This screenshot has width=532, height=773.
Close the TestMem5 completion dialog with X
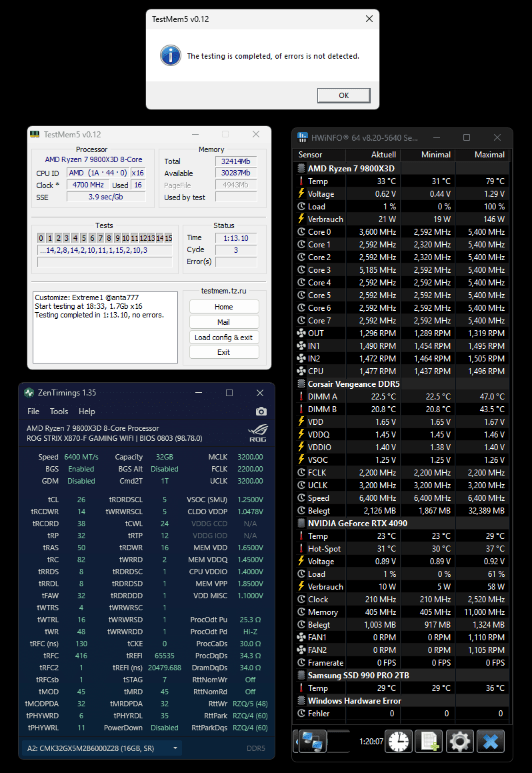[x=369, y=19]
